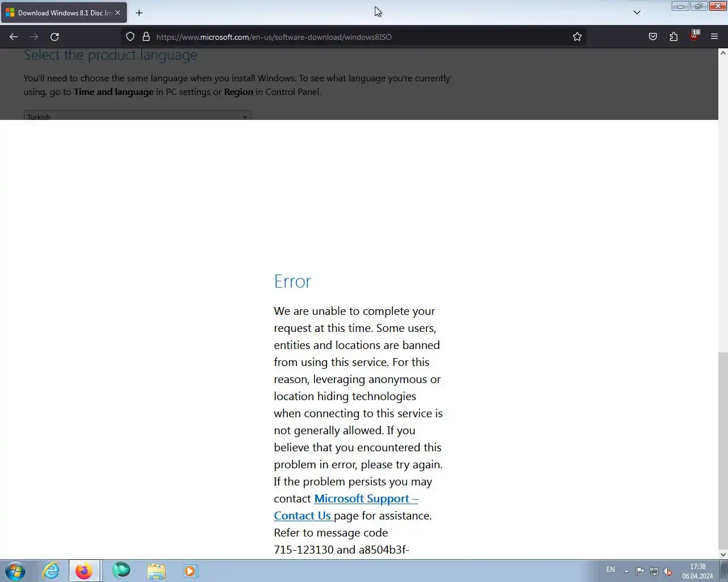Click the scrollbar down arrow

(x=723, y=555)
